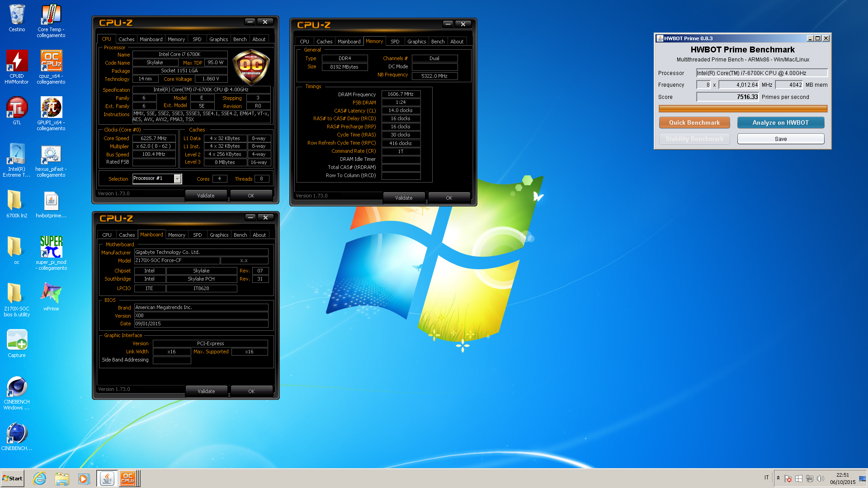This screenshot has height=488, width=868.
Task: Launch wPrime desktop icon
Action: tap(51, 297)
